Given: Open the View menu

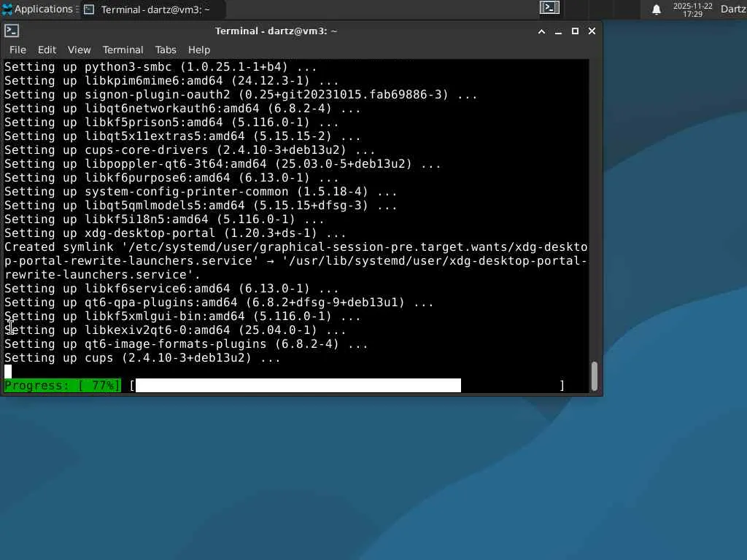Looking at the screenshot, I should coord(79,50).
